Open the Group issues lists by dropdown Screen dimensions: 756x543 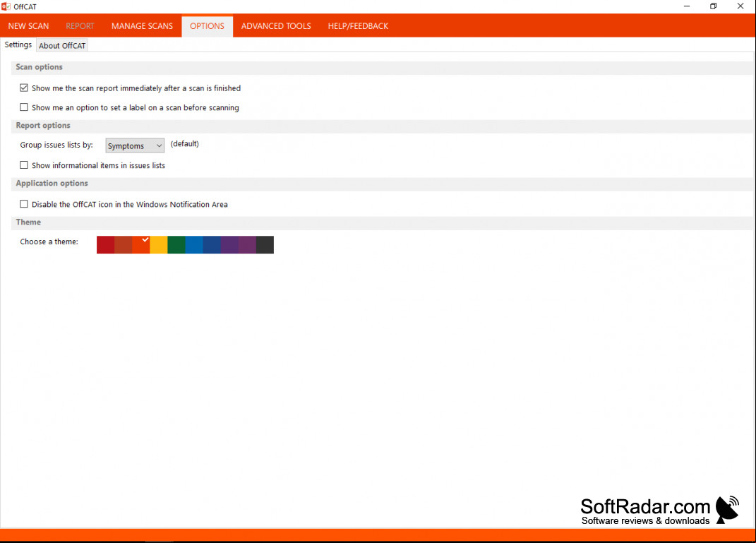[x=135, y=145]
